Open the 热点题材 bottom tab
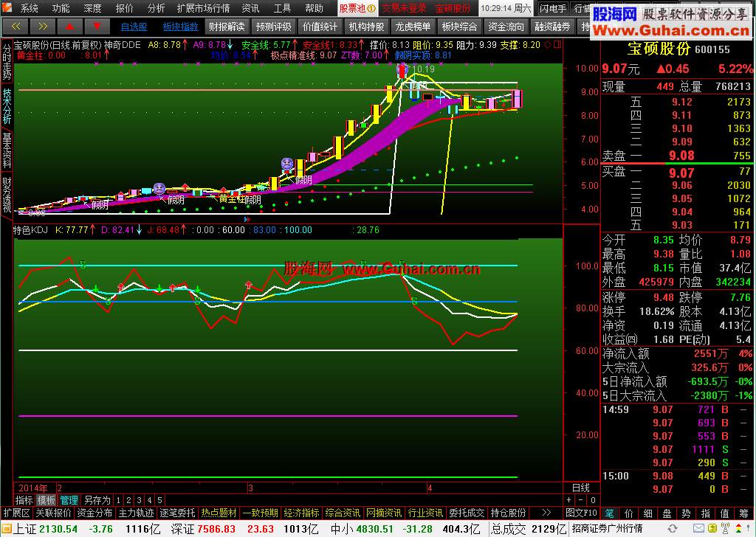The width and height of the screenshot is (756, 537). click(x=219, y=513)
